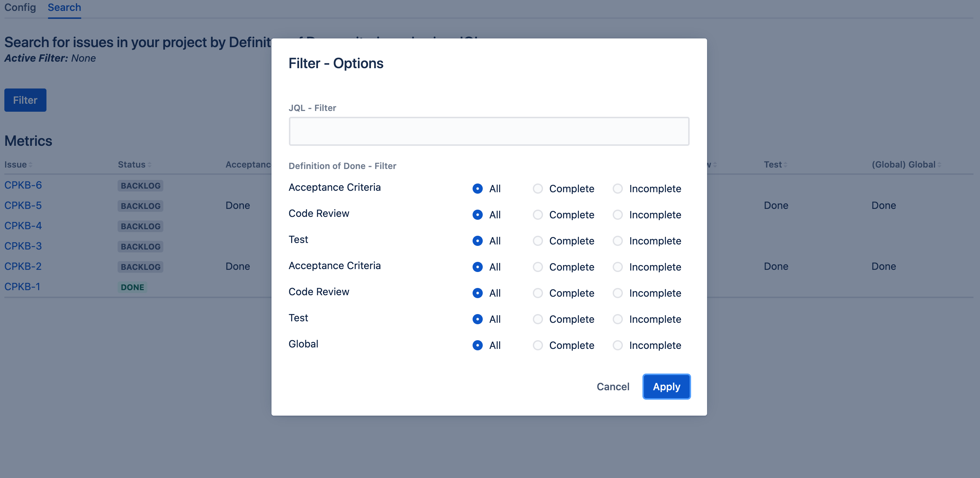Select All for the Global row
The image size is (980, 478).
coord(477,345)
